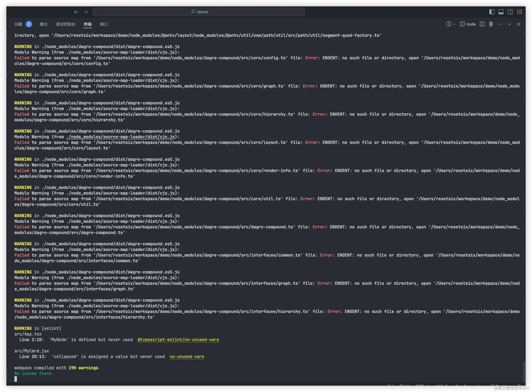The image size is (532, 392).
Task: Go forward with the right arrow
Action: (x=86, y=12)
